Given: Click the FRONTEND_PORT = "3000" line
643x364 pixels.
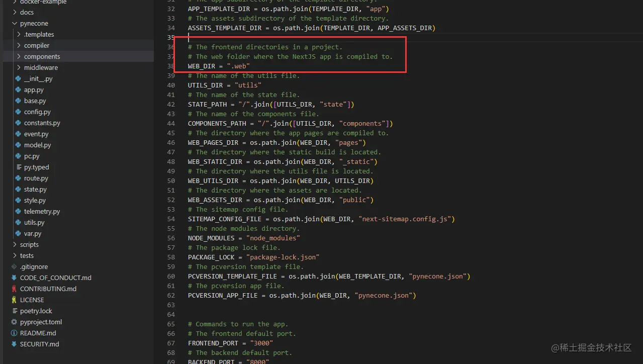Looking at the screenshot, I should coord(231,343).
